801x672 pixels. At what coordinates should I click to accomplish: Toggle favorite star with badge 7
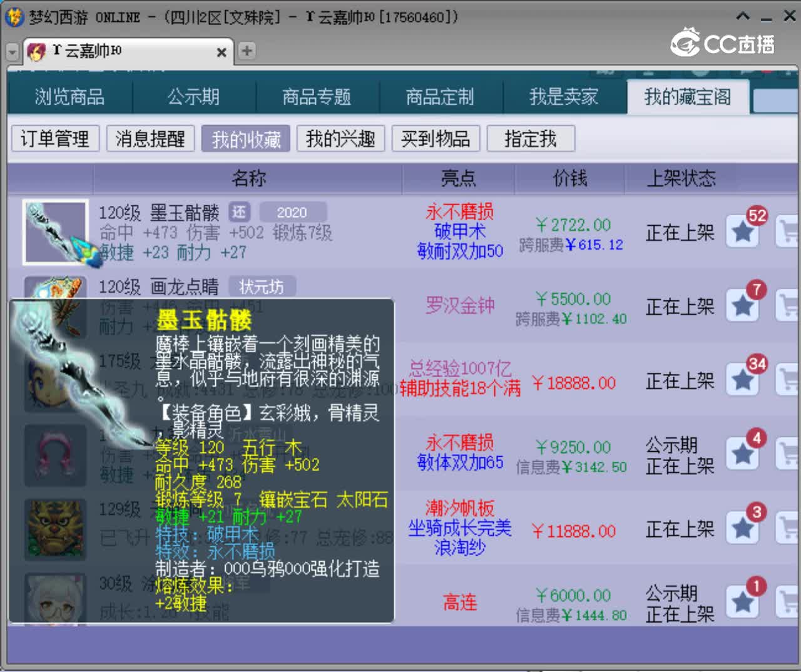(743, 306)
